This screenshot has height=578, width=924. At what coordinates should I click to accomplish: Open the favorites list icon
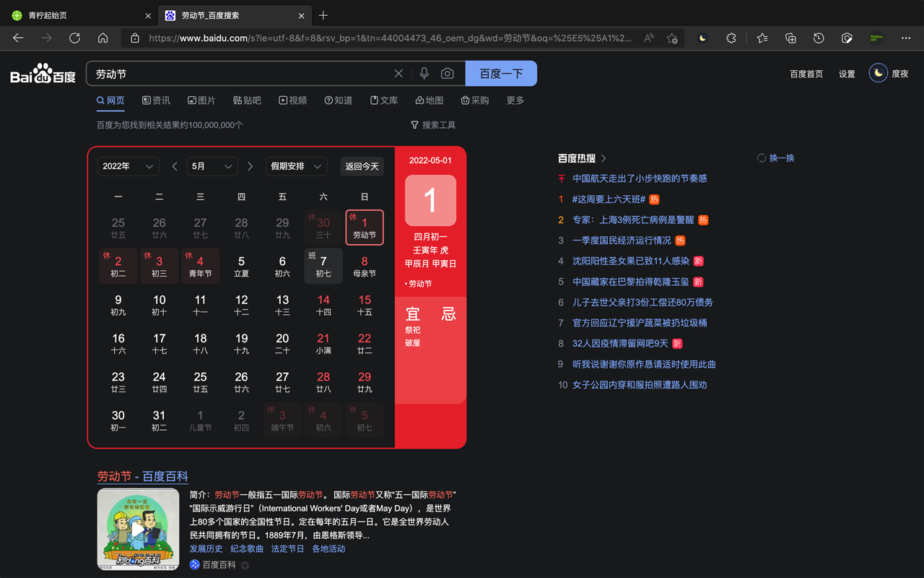pos(762,38)
